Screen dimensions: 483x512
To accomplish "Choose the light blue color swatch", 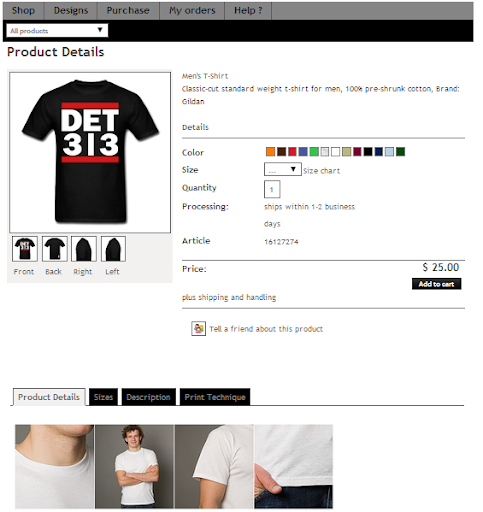I will pyautogui.click(x=389, y=152).
